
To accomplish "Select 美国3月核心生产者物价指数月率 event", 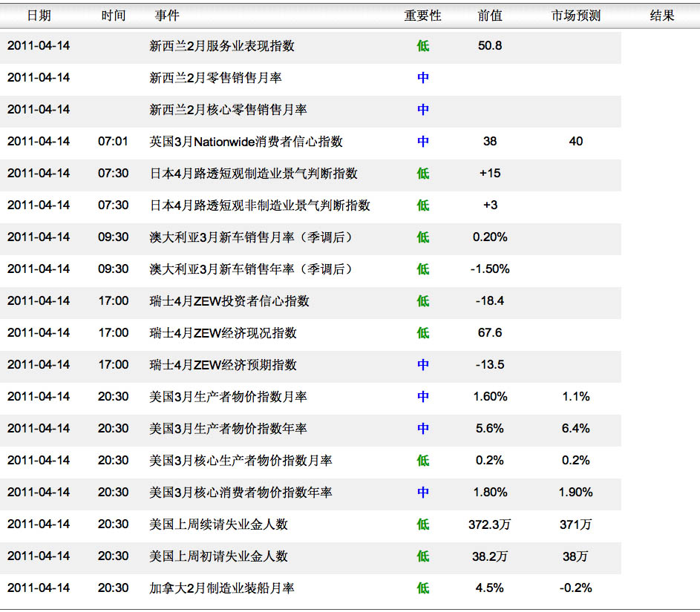I will click(x=241, y=461).
